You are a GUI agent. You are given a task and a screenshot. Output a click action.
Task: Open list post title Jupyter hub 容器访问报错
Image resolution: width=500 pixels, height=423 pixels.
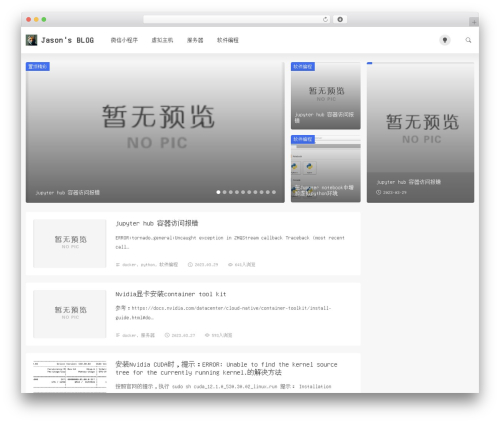coord(157,223)
